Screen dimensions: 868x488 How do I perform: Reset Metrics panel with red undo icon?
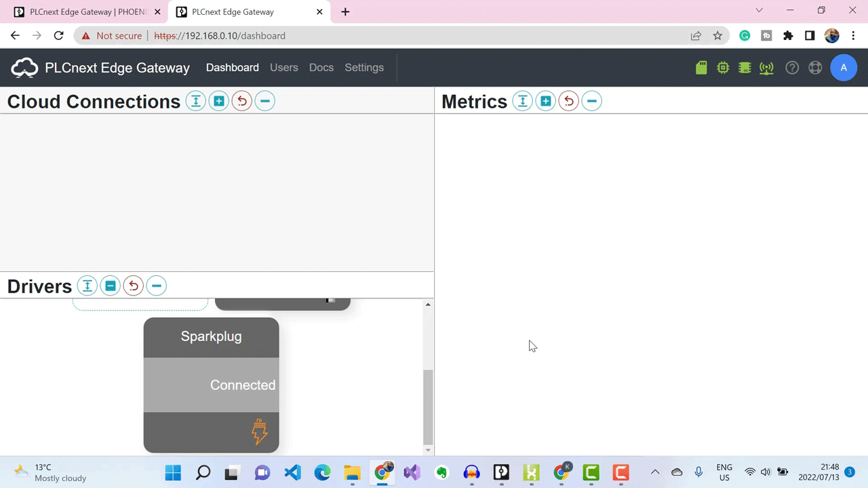coord(569,101)
